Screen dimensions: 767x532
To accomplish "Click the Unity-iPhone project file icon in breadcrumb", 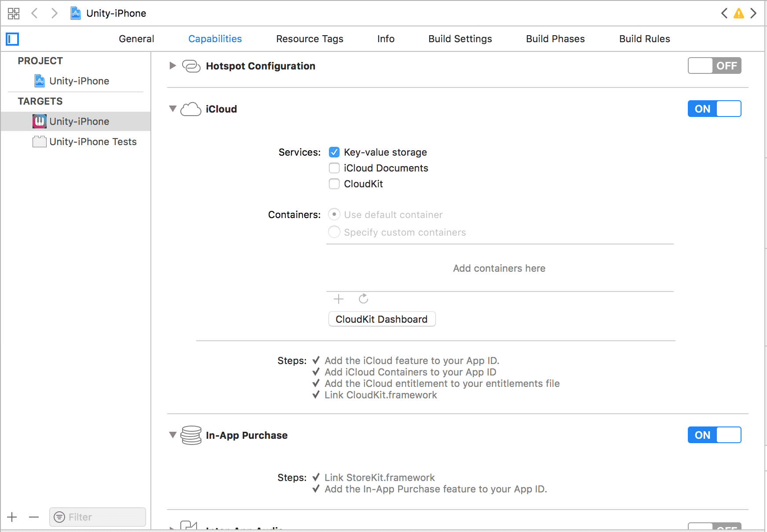I will pos(76,13).
